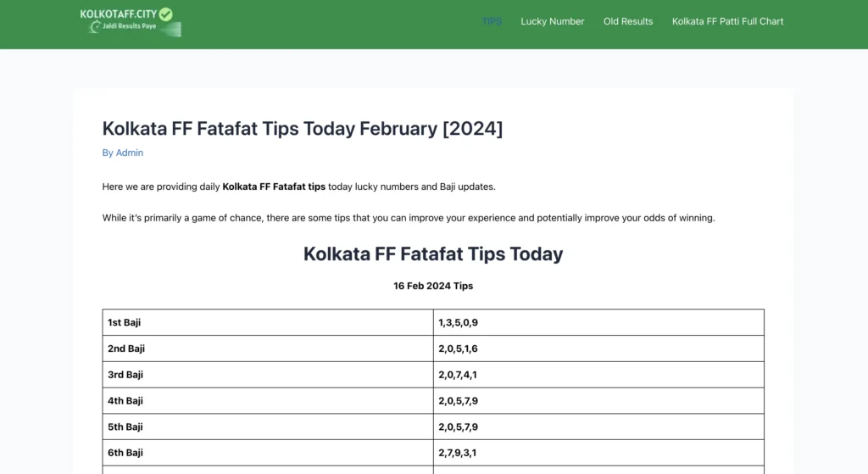This screenshot has width=868, height=474.
Task: Click the KolkotaFF.city logo
Action: [x=130, y=21]
